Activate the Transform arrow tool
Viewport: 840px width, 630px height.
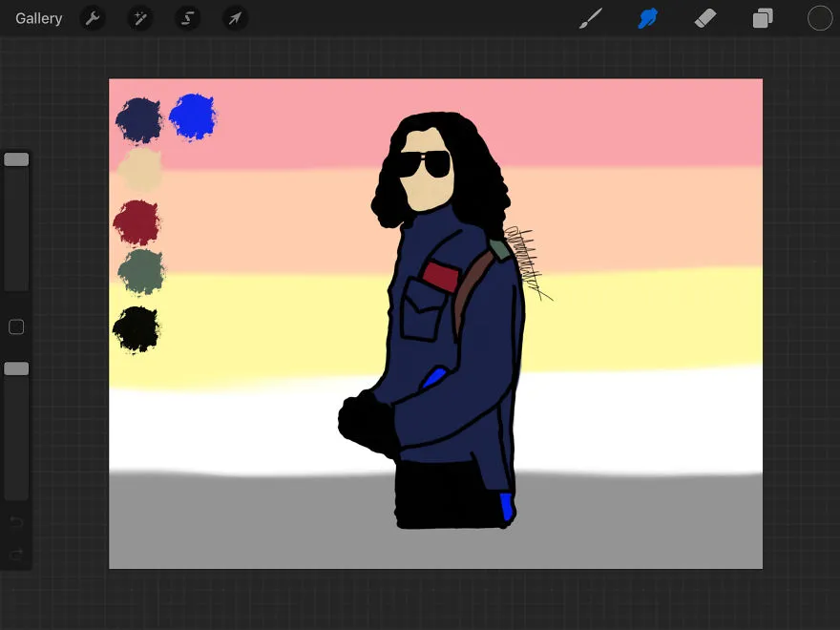[x=235, y=19]
